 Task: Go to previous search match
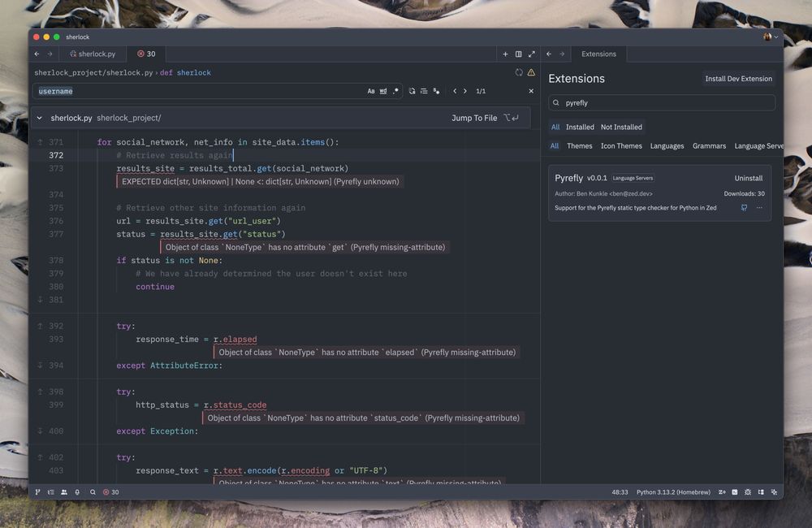(x=455, y=91)
